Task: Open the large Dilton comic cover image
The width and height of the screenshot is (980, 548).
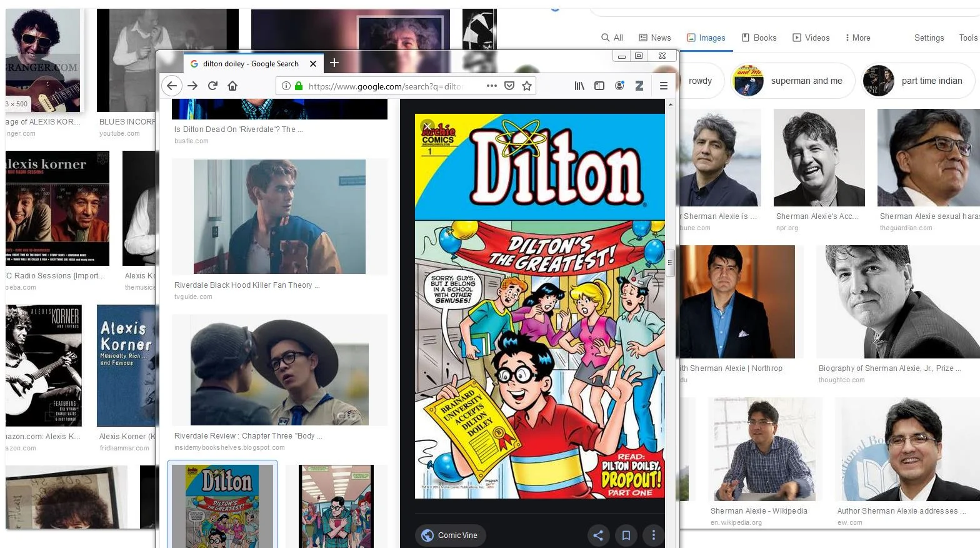Action: tap(540, 306)
